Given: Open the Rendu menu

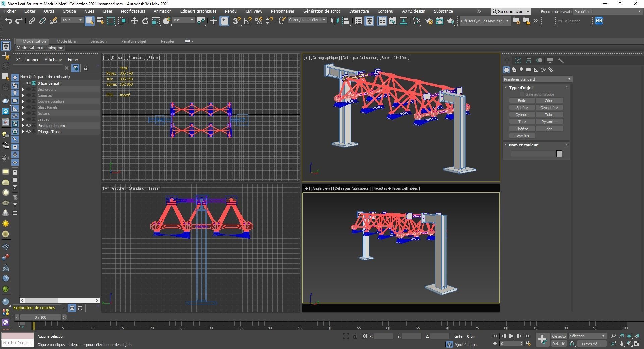Looking at the screenshot, I should (x=230, y=11).
